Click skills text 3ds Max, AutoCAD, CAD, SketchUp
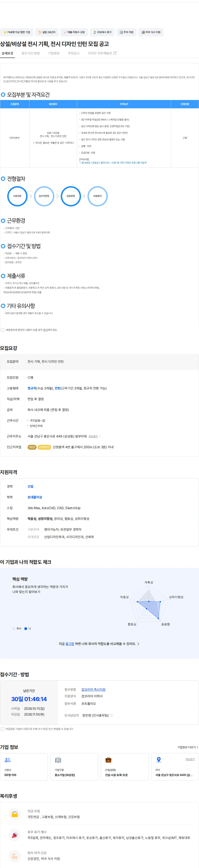 click(x=54, y=508)
